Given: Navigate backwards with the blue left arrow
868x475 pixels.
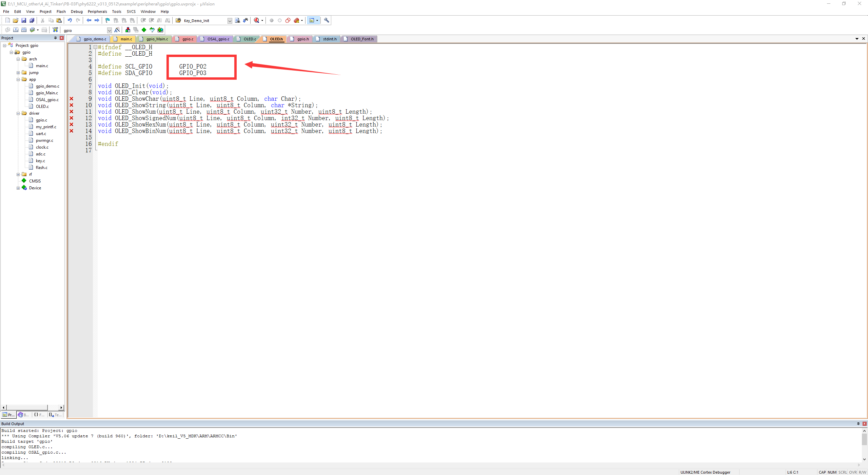Looking at the screenshot, I should (89, 20).
